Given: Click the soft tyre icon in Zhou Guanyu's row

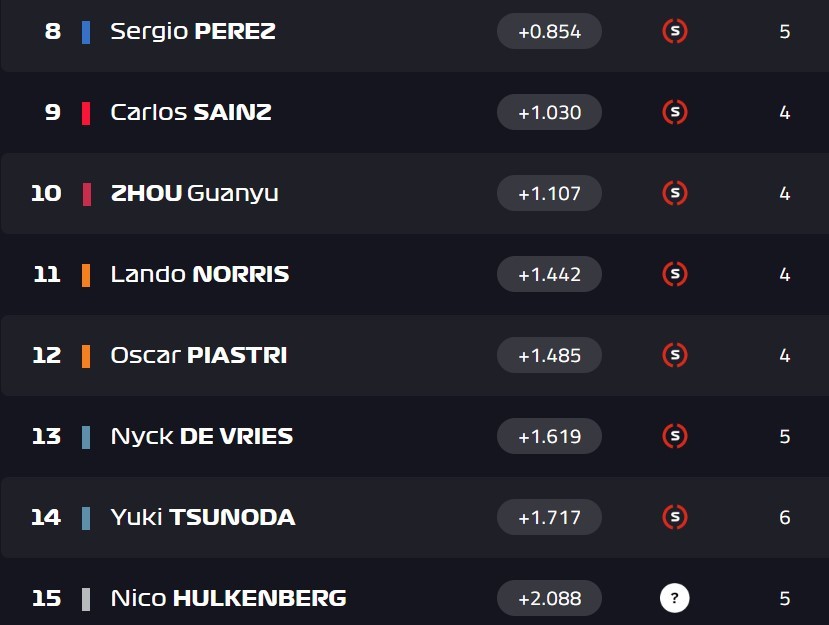Looking at the screenshot, I should 675,193.
